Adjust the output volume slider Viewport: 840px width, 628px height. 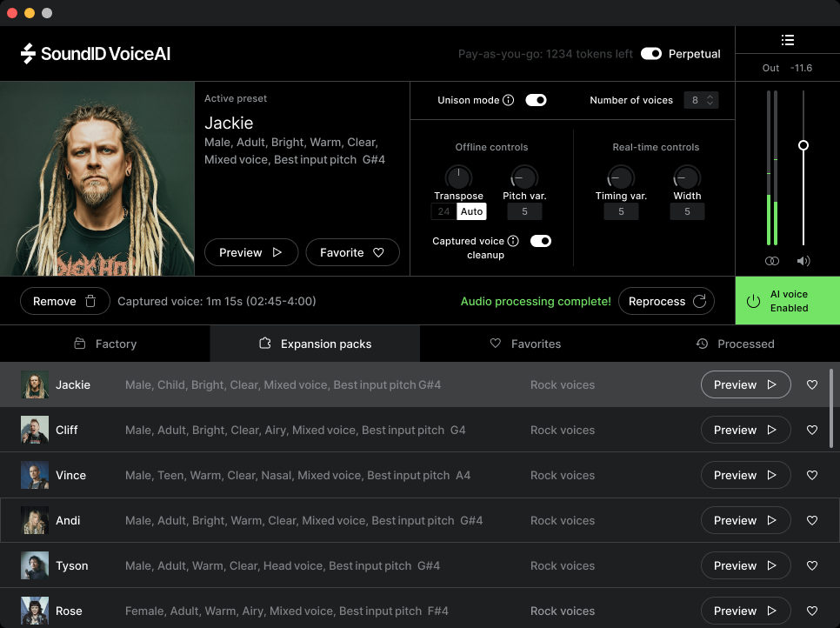[x=803, y=145]
